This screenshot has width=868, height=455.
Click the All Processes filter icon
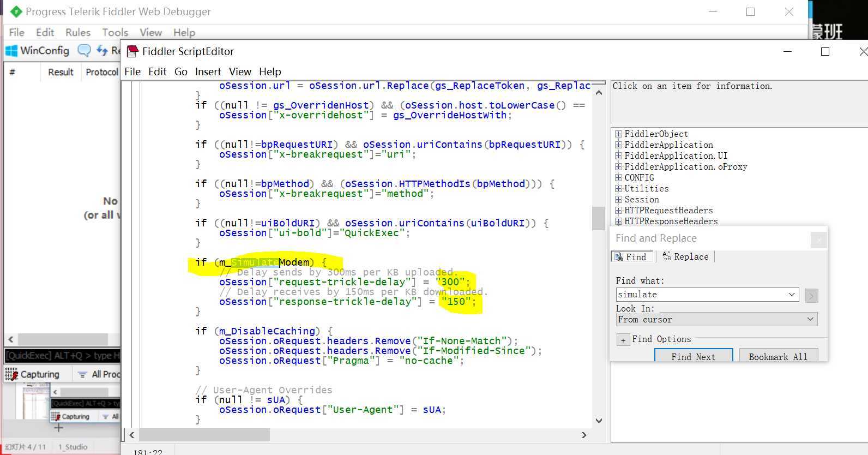point(82,374)
